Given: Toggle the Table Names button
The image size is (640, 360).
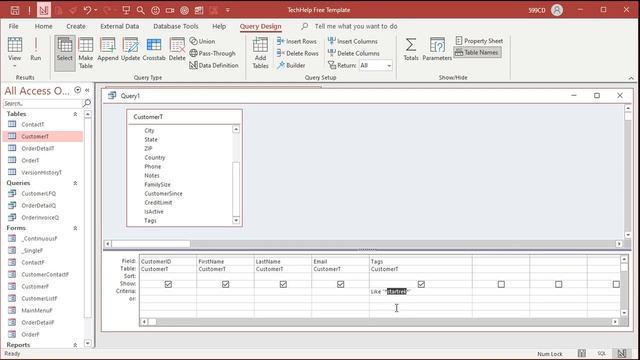Looking at the screenshot, I should coord(477,52).
